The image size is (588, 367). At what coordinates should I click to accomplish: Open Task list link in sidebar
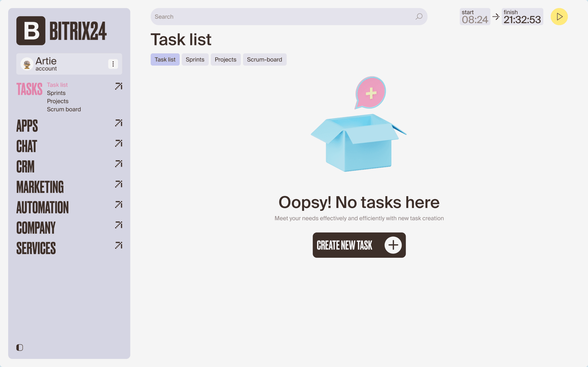click(57, 85)
